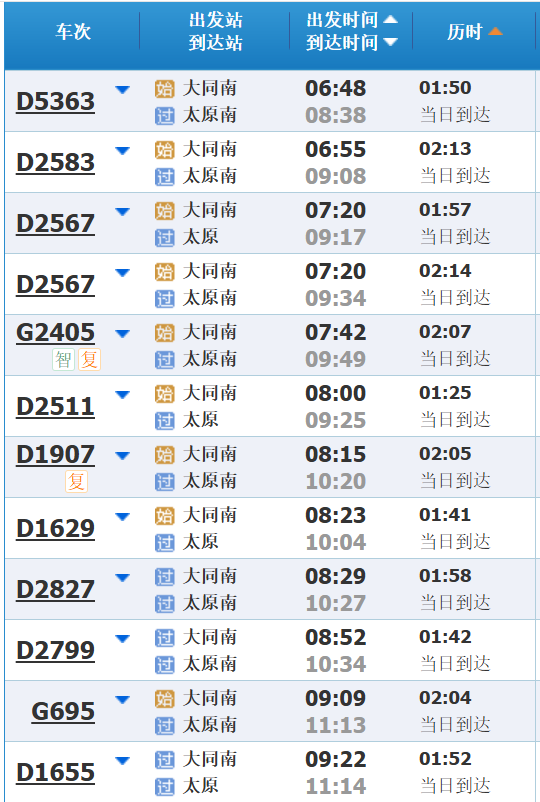Select the 08:00 departure row of D2511
Image resolution: width=540 pixels, height=802 pixels.
(x=270, y=406)
